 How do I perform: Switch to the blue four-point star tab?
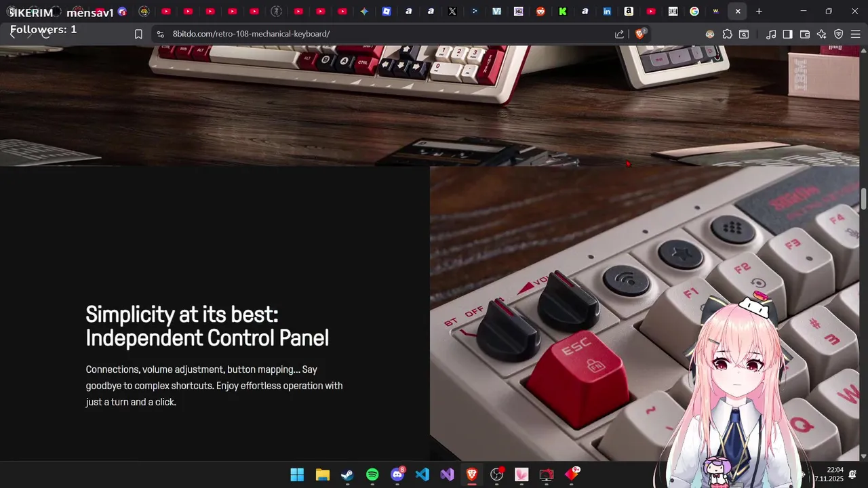(x=364, y=12)
